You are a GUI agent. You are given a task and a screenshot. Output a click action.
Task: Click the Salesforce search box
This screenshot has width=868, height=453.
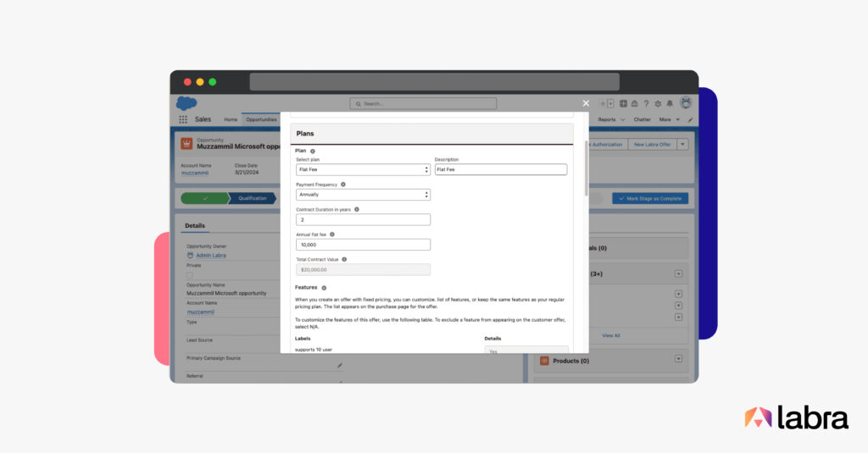click(423, 103)
